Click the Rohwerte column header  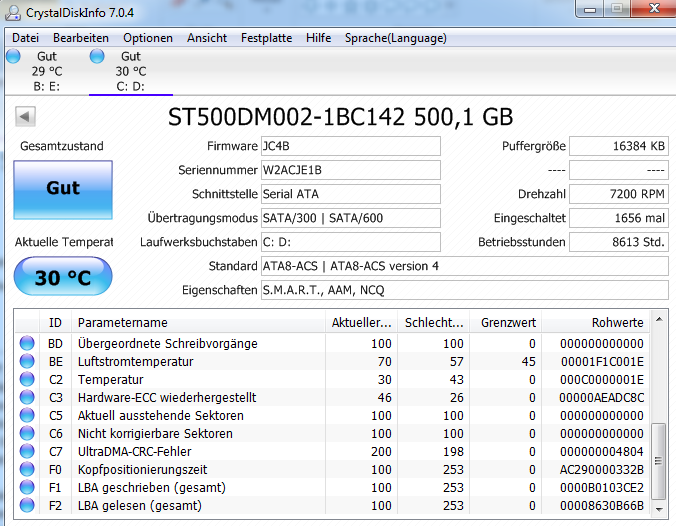pyautogui.click(x=595, y=322)
